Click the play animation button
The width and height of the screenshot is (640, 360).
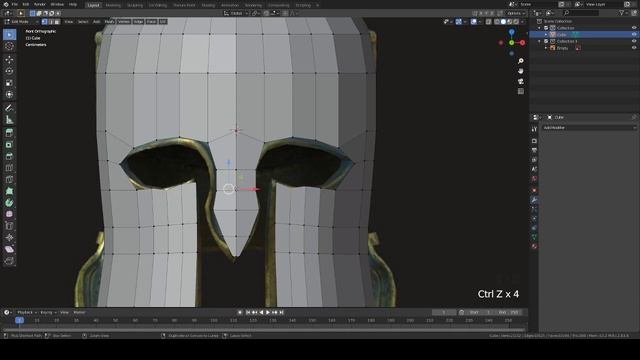268,312
